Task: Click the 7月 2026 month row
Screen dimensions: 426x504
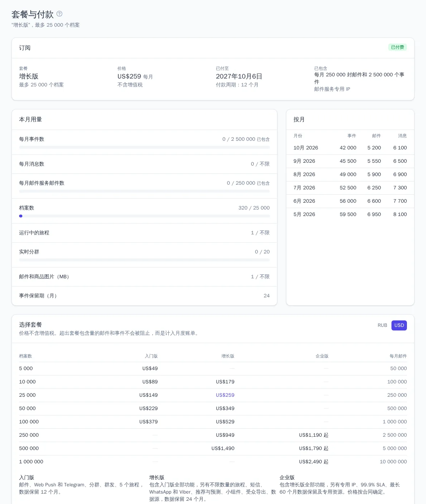Action: pyautogui.click(x=350, y=188)
